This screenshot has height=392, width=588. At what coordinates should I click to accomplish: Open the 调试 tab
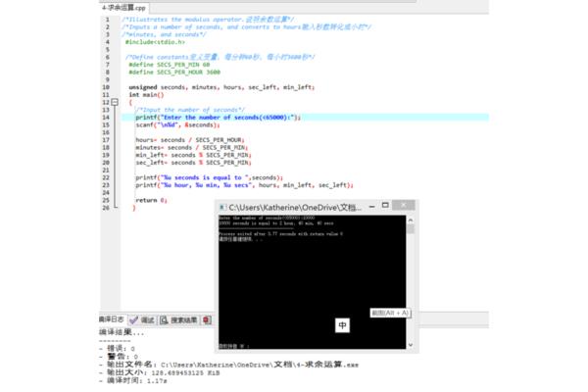coord(142,320)
